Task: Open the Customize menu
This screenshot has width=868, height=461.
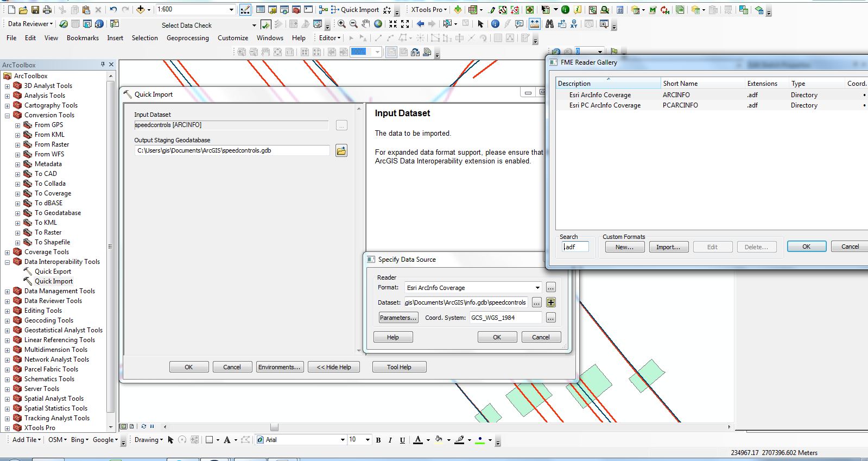Action: [x=233, y=38]
